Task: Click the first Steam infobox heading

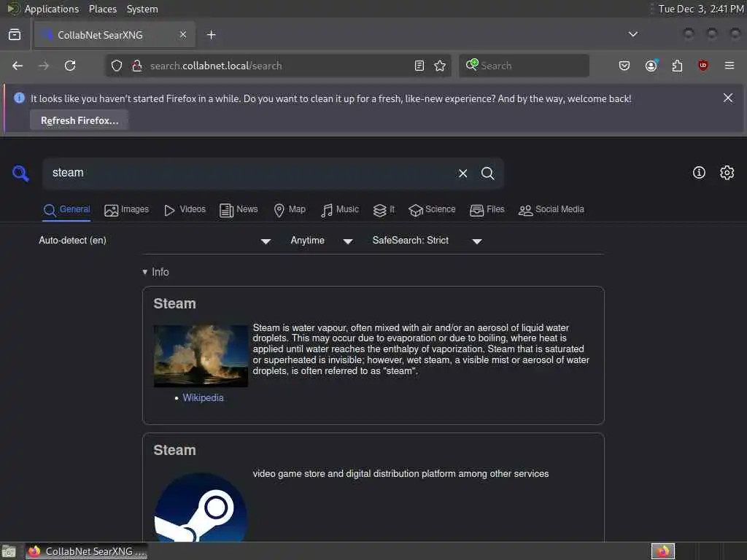Action: coord(174,303)
